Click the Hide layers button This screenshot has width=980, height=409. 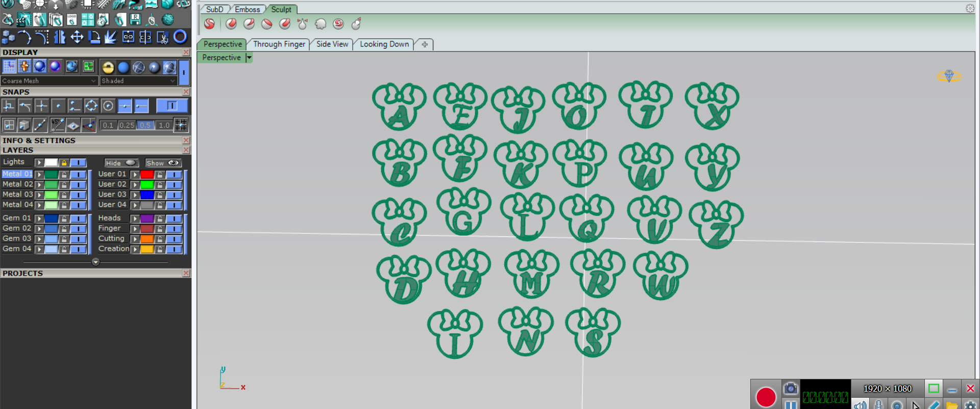tap(121, 163)
